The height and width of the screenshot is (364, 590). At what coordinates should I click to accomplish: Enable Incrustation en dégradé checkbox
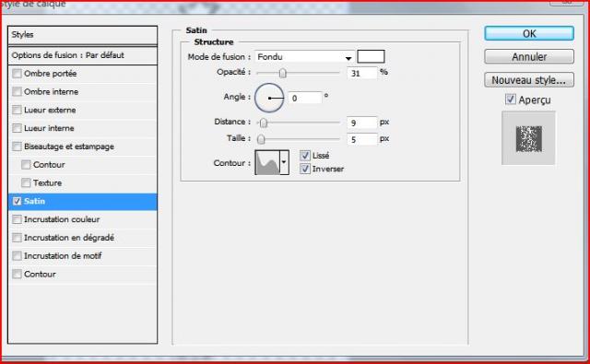pos(17,238)
